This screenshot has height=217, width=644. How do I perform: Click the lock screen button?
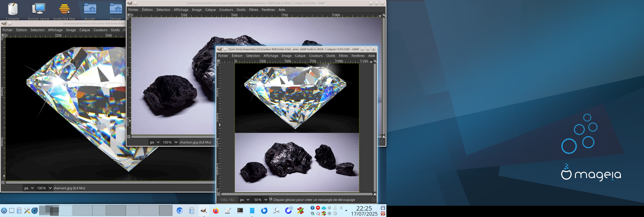click(x=383, y=208)
